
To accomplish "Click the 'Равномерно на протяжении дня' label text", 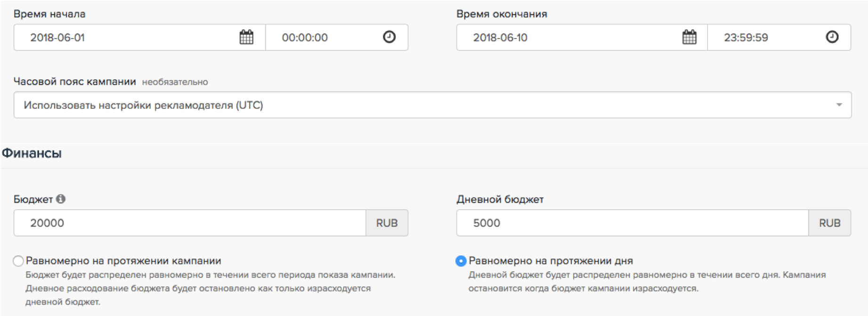I will [551, 261].
